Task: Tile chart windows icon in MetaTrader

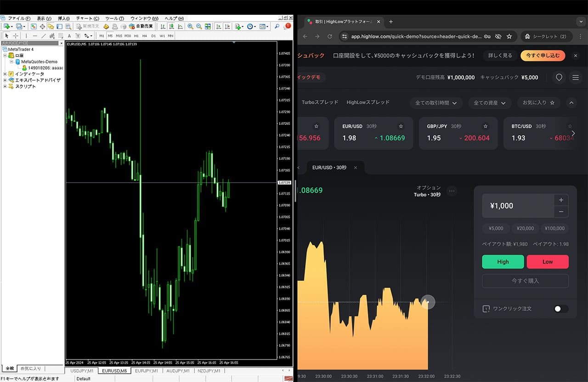Action: (x=208, y=26)
